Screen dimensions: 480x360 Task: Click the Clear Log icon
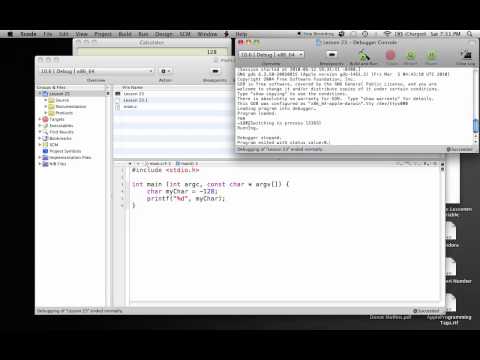point(466,56)
